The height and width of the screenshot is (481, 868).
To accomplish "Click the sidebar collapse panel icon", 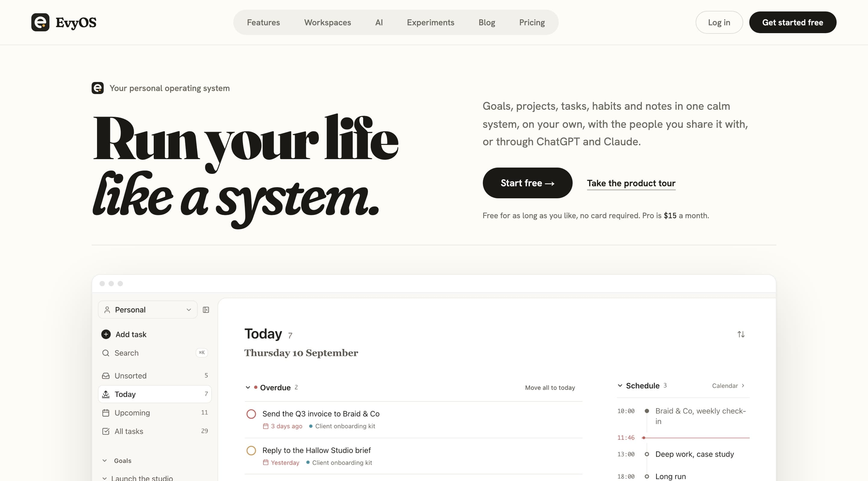I will [206, 310].
